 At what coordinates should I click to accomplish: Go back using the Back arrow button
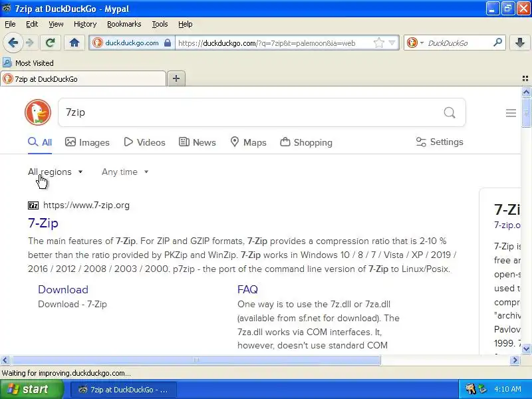pos(13,43)
